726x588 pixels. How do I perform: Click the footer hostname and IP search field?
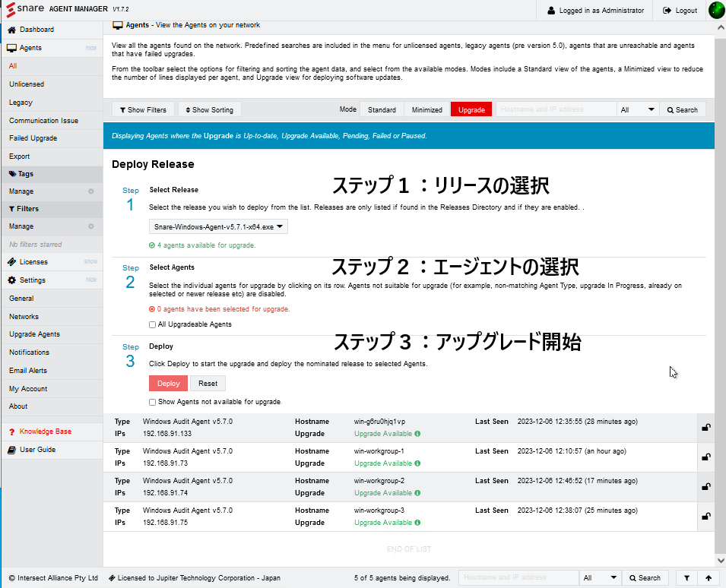[518, 578]
